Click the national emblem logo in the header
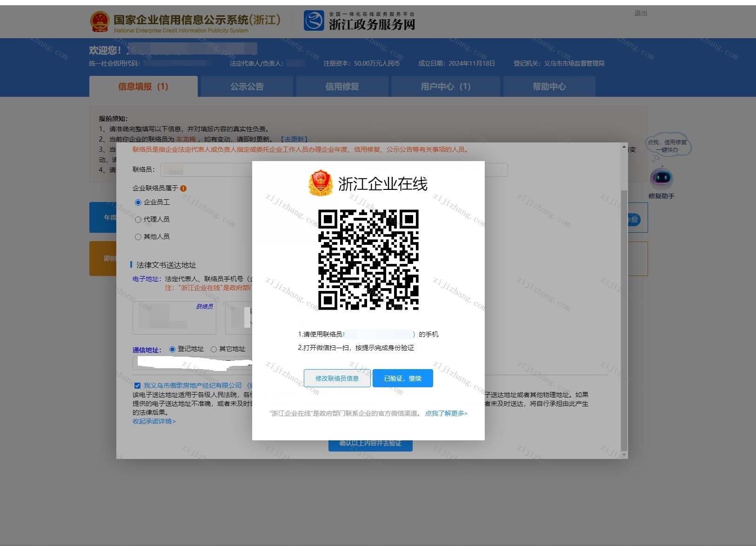756x546 pixels. click(100, 22)
